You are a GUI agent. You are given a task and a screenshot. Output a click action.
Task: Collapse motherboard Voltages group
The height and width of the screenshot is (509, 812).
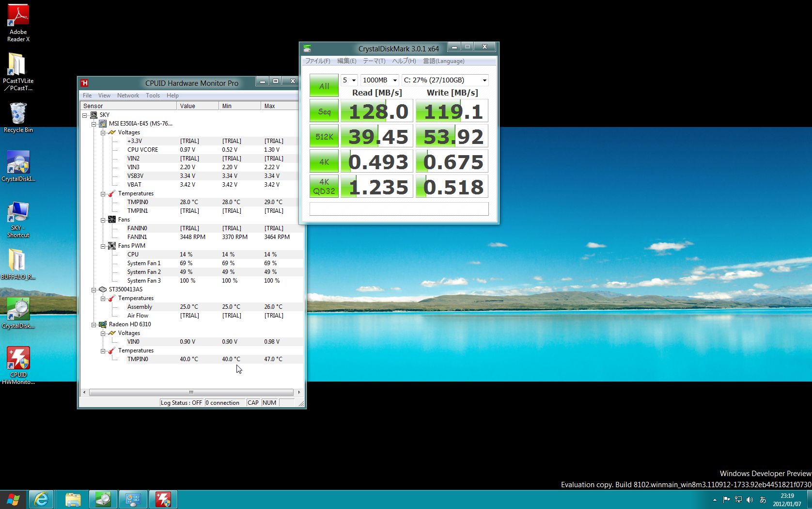pyautogui.click(x=103, y=133)
